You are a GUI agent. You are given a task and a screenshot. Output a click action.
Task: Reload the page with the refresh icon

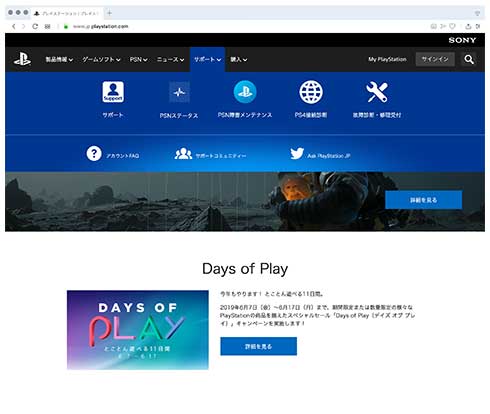(x=35, y=26)
